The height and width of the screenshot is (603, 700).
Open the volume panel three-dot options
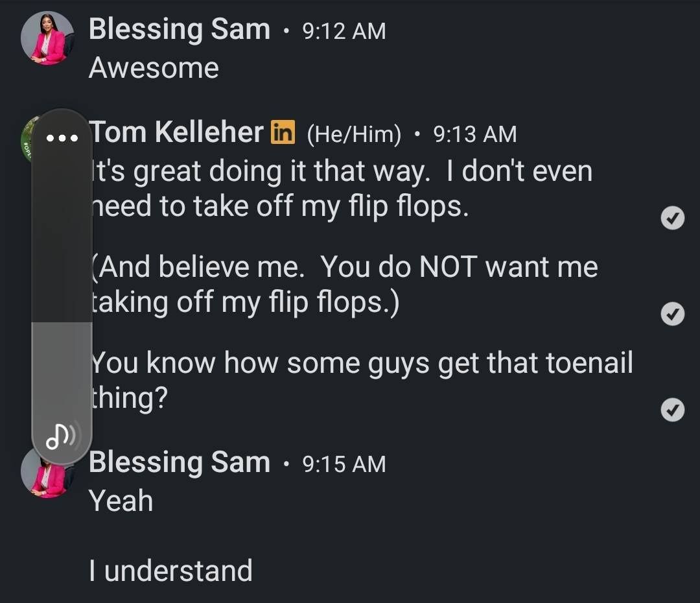coord(62,138)
